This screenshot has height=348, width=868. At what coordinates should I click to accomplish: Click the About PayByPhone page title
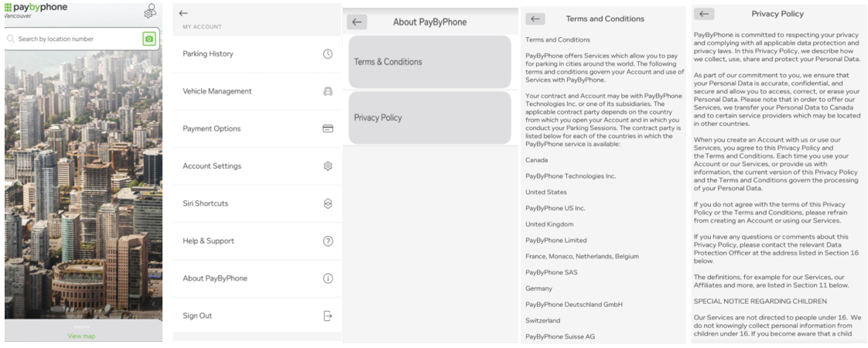click(429, 22)
